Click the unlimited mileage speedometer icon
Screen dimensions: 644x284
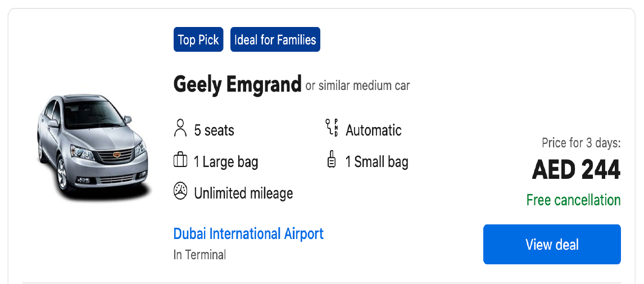click(x=180, y=192)
